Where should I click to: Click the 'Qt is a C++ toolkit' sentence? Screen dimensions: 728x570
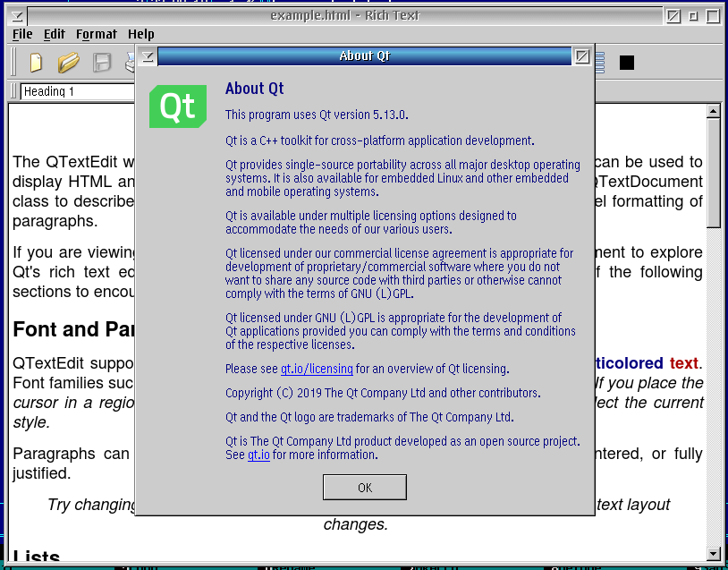380,140
